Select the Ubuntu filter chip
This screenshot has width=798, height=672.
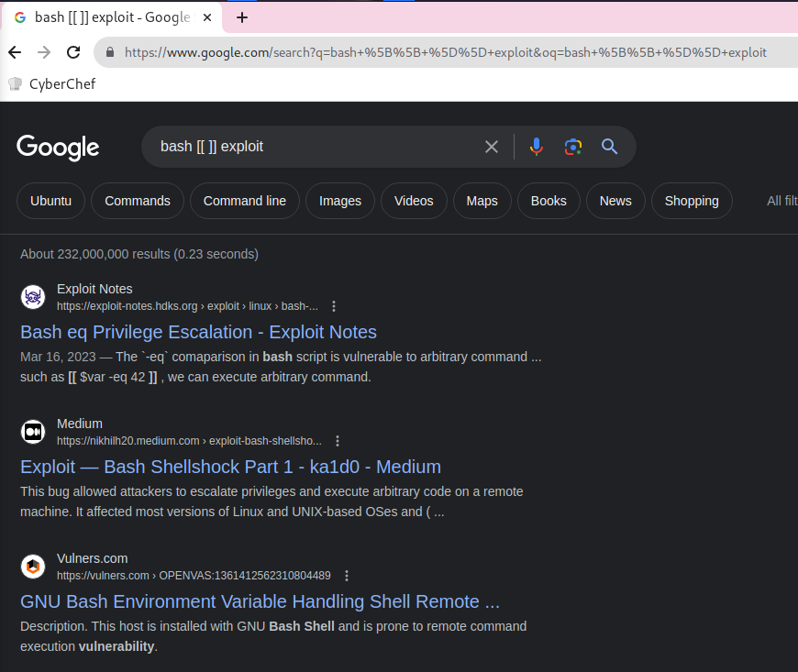tap(50, 201)
